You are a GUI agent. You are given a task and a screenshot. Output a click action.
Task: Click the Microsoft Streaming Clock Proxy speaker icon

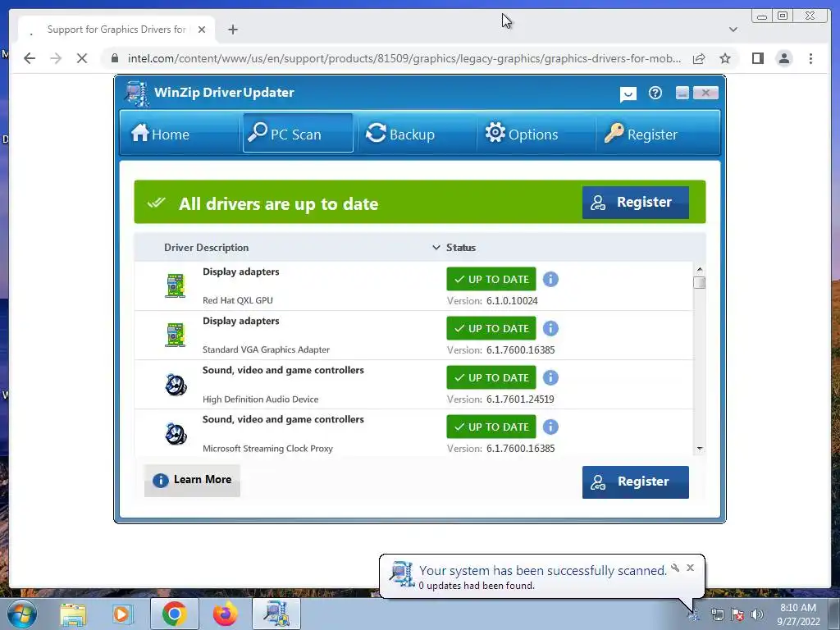176,433
